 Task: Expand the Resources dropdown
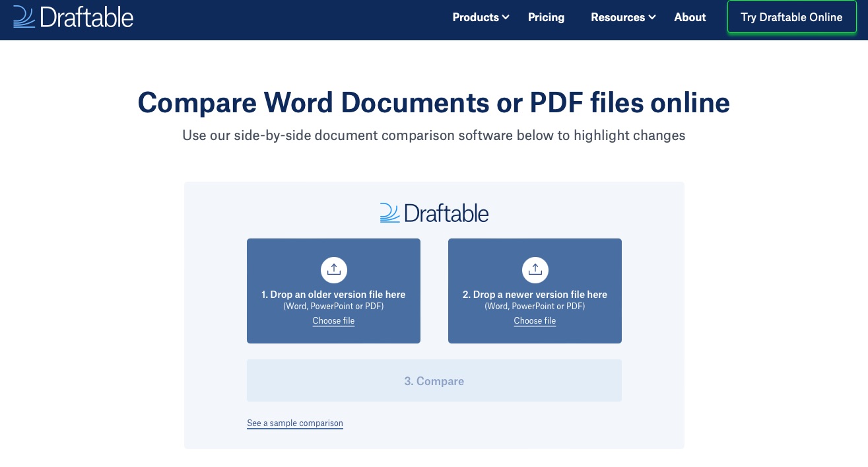[x=618, y=17]
